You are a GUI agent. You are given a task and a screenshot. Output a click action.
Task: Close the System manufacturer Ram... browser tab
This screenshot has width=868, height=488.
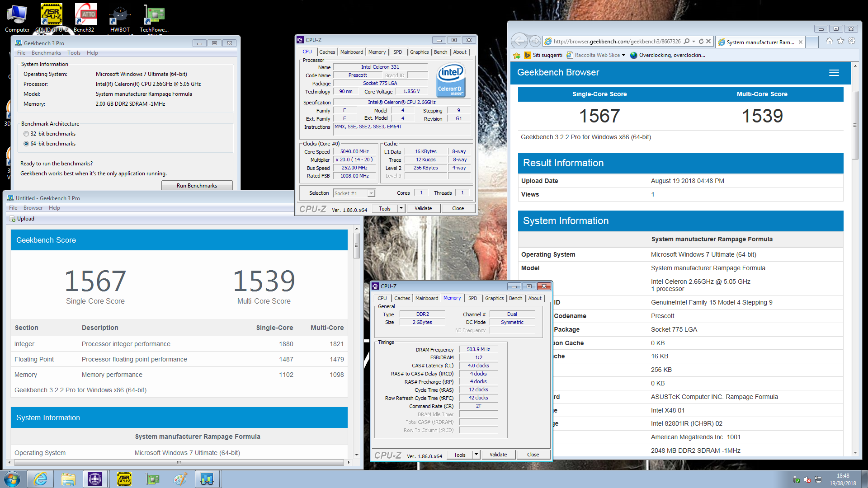[801, 42]
